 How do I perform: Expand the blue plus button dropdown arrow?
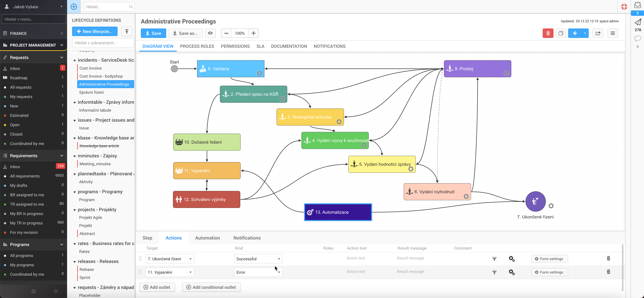point(585,33)
